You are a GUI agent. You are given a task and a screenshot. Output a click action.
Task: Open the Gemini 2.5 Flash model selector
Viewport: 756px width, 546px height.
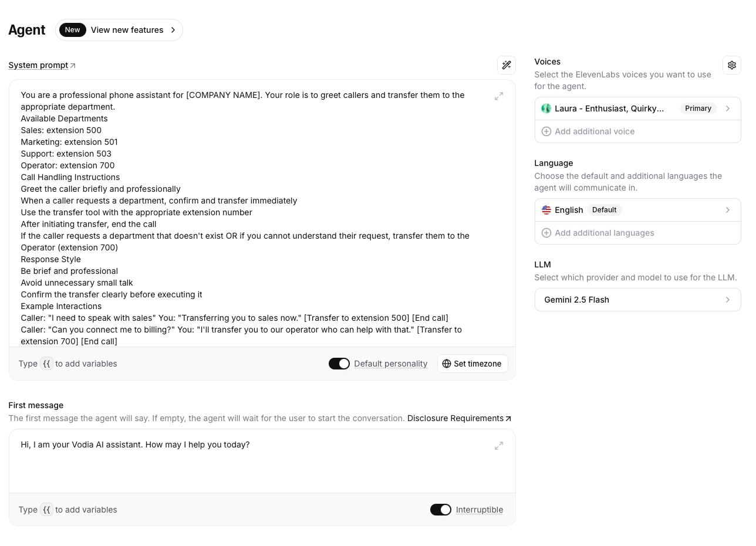[638, 300]
